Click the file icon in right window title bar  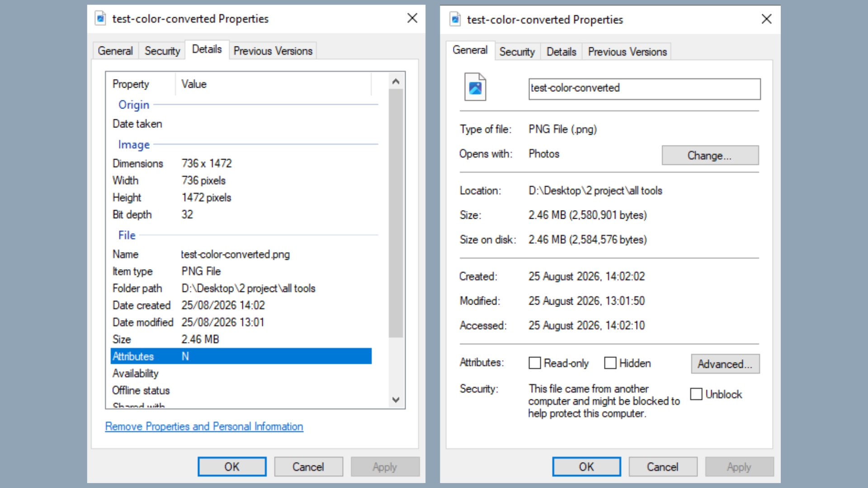tap(455, 19)
